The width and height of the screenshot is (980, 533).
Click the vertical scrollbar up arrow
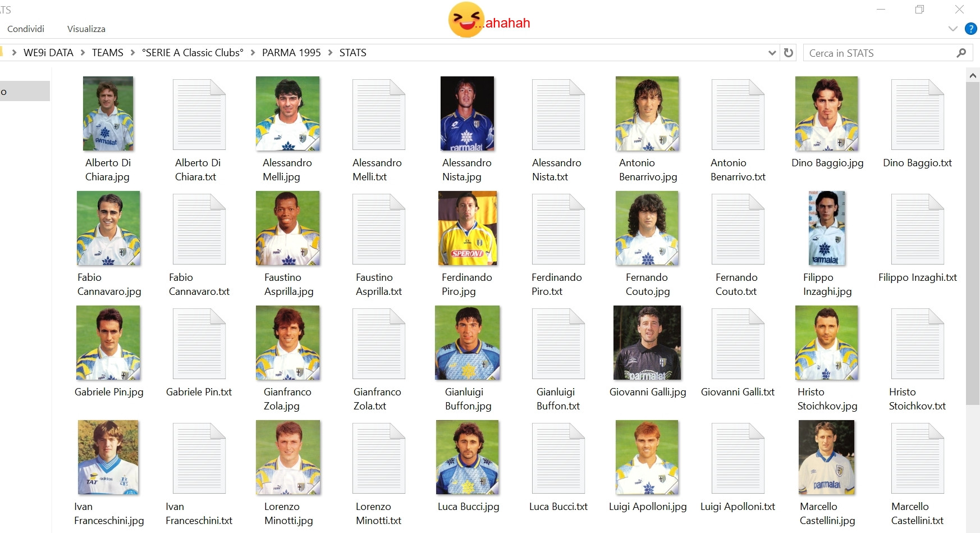973,75
